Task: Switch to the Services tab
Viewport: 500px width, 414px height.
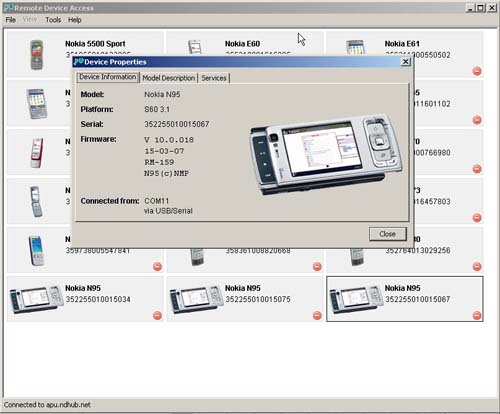Action: tap(214, 78)
